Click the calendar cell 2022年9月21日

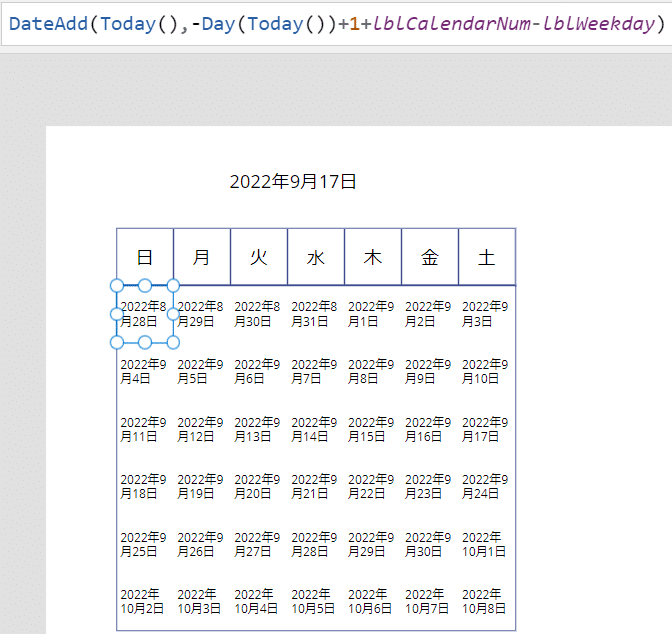coord(316,487)
